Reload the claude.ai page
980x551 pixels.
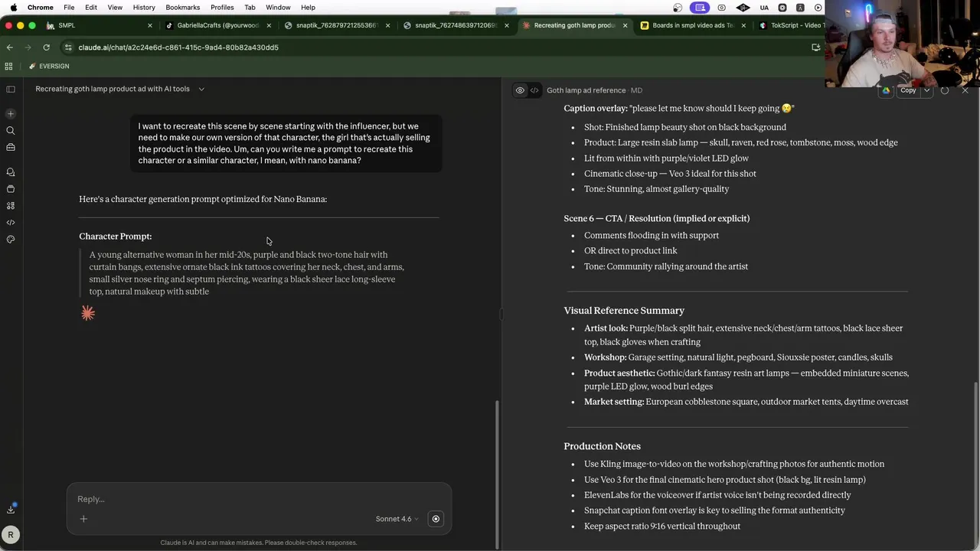pos(46,47)
